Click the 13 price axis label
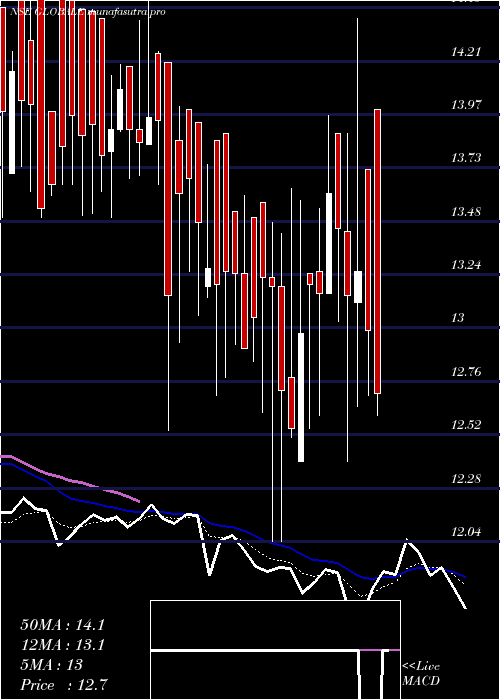The height and width of the screenshot is (700, 500). pos(458,318)
